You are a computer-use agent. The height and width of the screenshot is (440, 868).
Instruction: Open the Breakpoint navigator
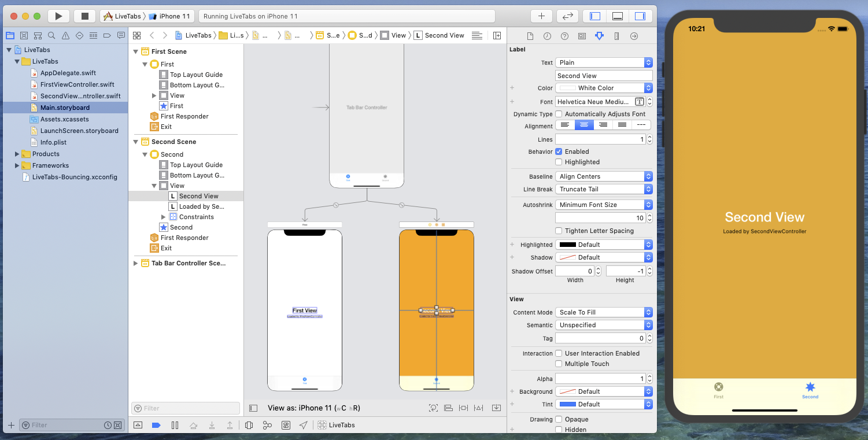(107, 35)
